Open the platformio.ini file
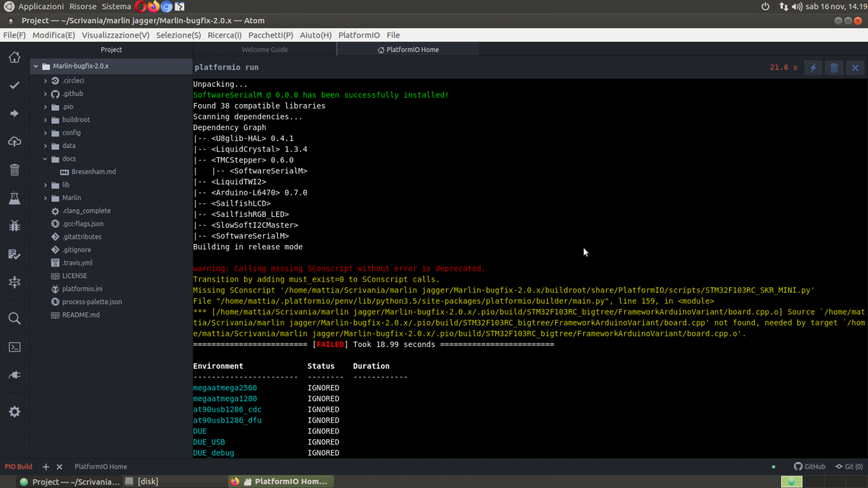Viewport: 868px width, 488px height. (82, 289)
